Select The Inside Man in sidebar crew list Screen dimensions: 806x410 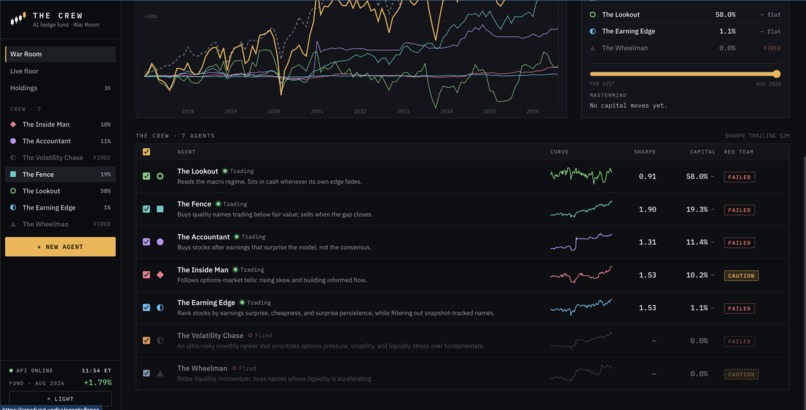click(x=60, y=124)
